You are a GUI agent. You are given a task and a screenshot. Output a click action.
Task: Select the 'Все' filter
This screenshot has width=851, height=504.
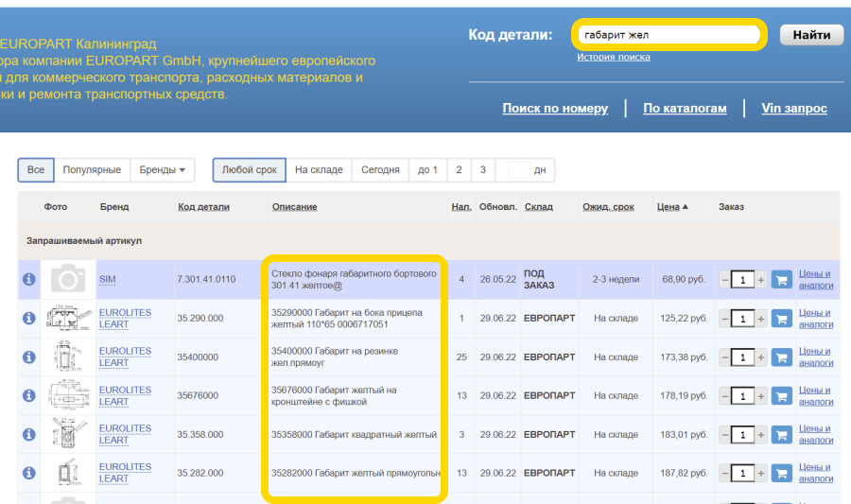pyautogui.click(x=36, y=170)
